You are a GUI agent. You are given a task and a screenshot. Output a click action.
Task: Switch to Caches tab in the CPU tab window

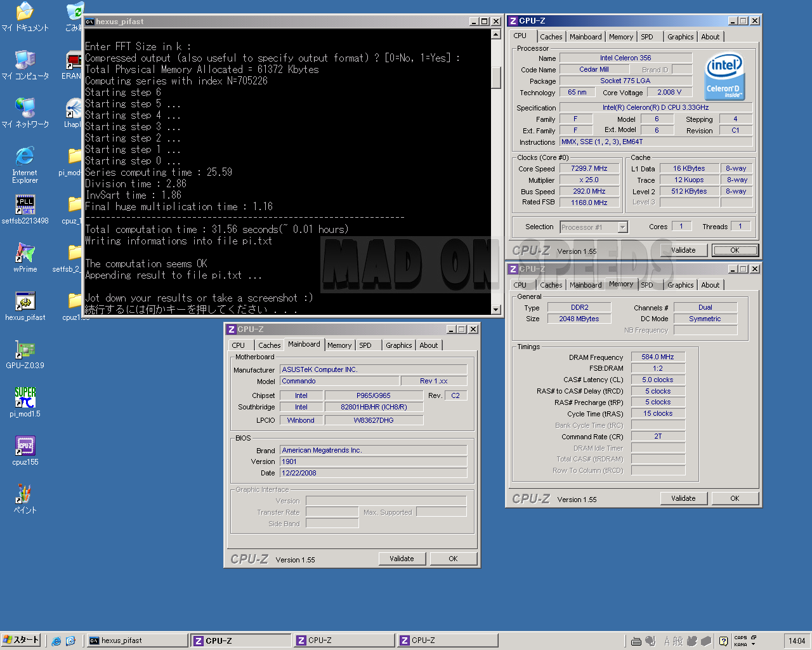pos(551,37)
